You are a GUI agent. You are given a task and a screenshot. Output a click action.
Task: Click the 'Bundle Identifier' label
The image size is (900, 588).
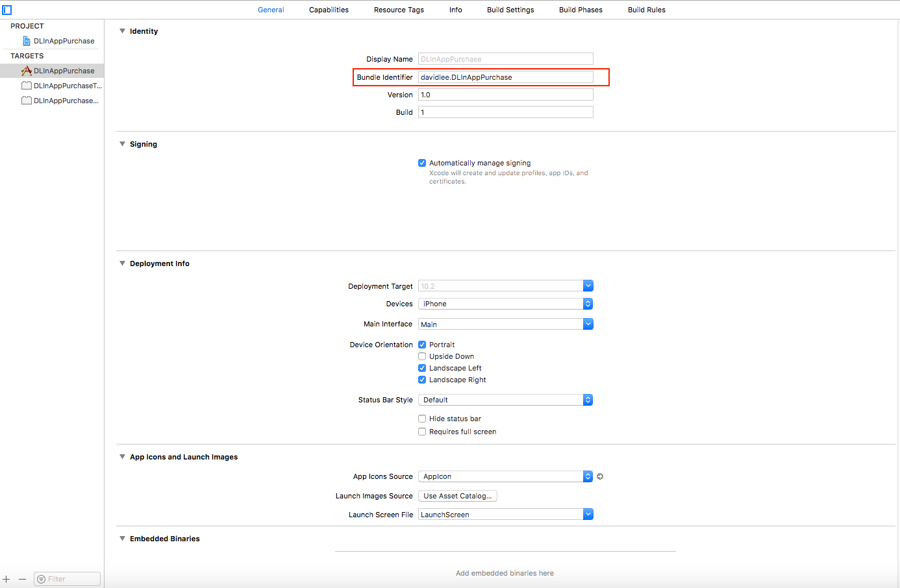384,77
